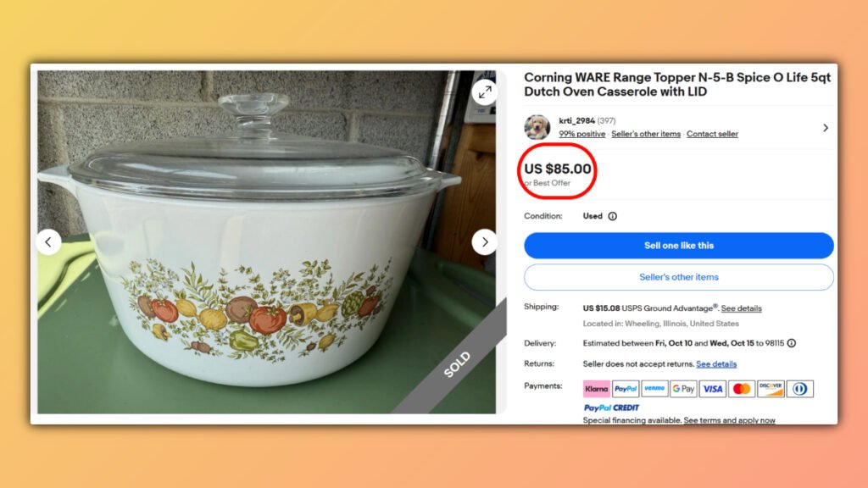Viewport: 868px width, 488px height.
Task: Click the PayPal payment icon
Action: tap(626, 388)
